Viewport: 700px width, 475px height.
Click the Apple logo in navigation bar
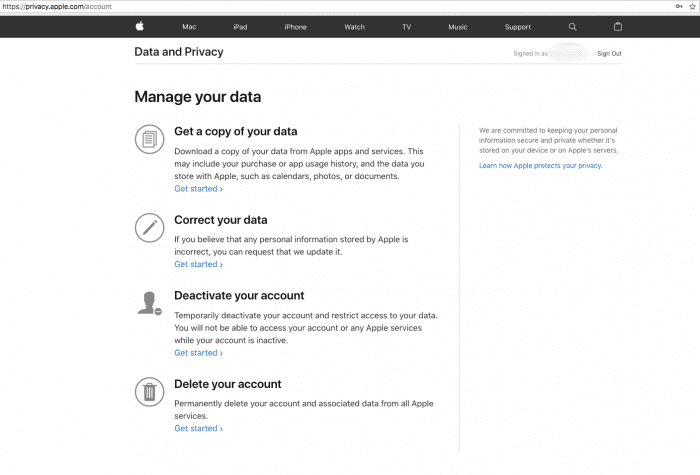coord(140,26)
